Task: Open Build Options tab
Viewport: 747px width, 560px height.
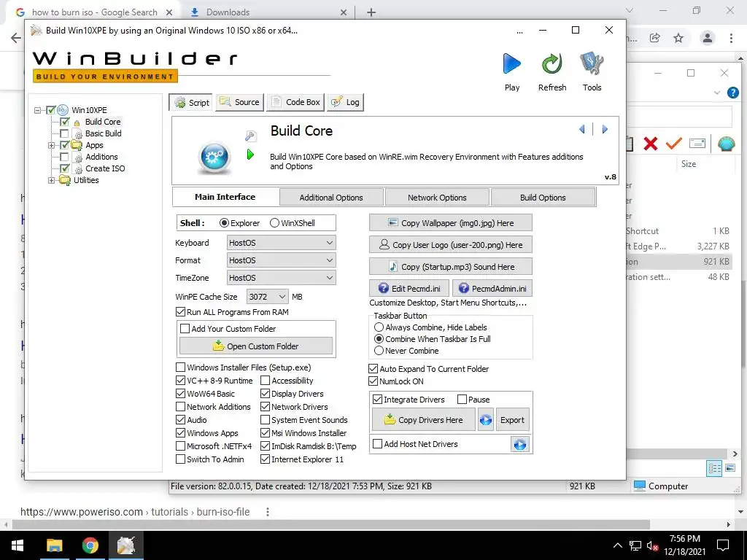Action: (543, 198)
